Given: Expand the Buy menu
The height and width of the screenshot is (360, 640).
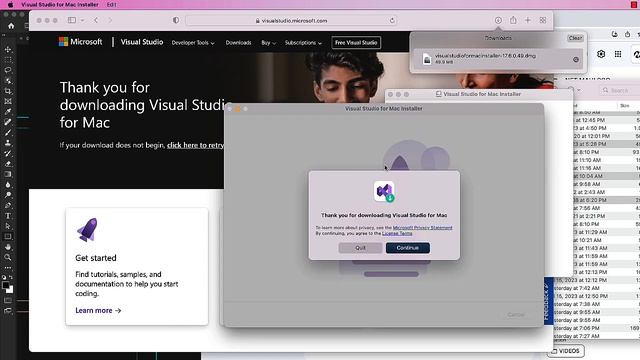Looking at the screenshot, I should tap(269, 42).
